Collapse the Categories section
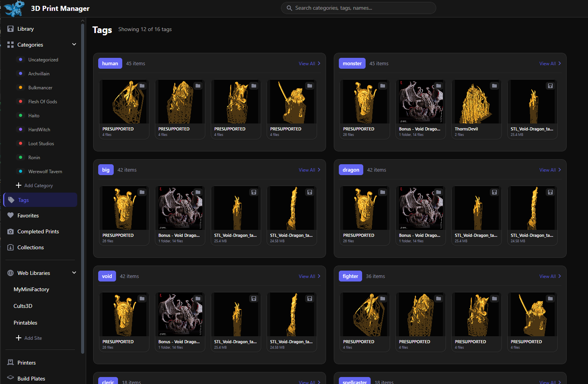588x384 pixels. 74,44
